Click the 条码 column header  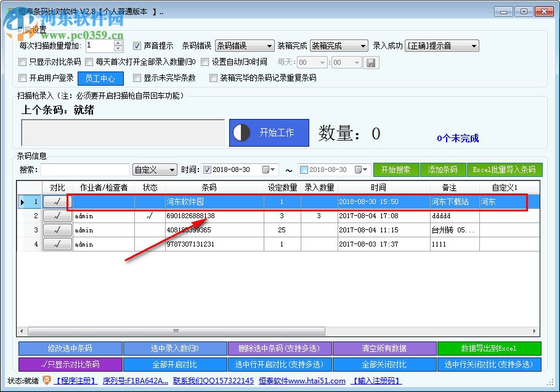(x=214, y=187)
